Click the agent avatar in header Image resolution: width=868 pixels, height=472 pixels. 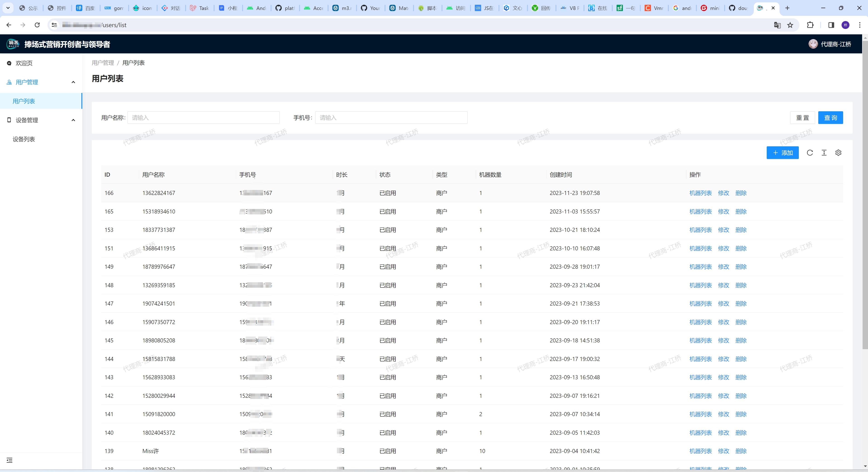click(813, 44)
